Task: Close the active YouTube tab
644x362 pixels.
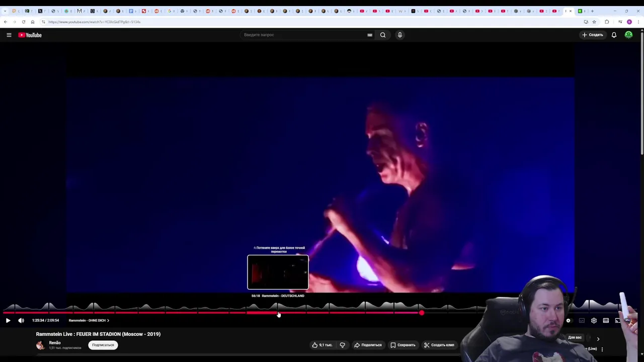Action: (x=571, y=11)
